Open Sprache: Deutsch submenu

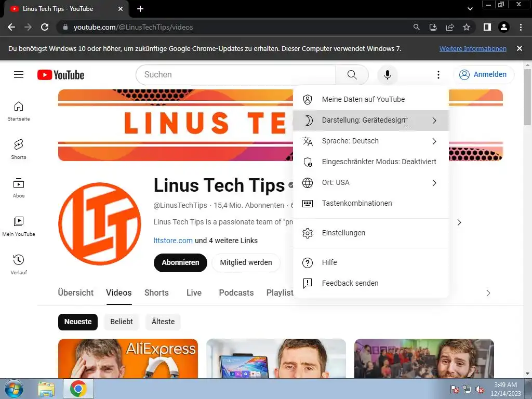[371, 141]
